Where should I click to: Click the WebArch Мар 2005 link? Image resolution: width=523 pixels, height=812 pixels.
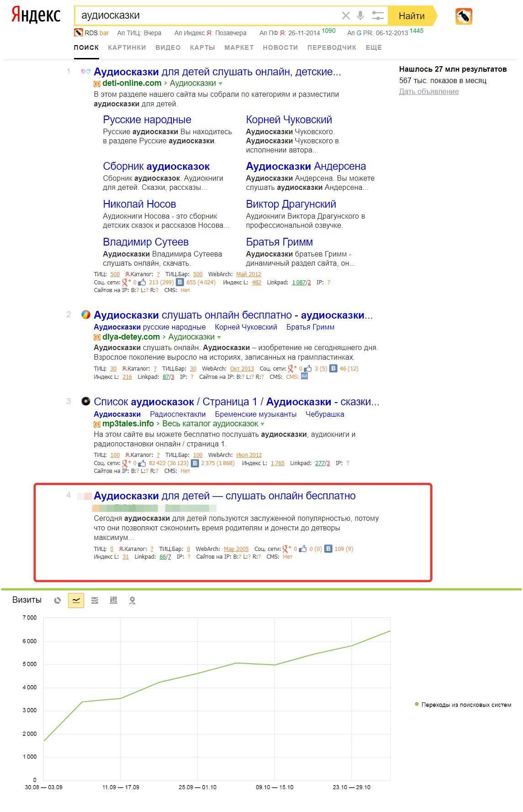pyautogui.click(x=236, y=549)
